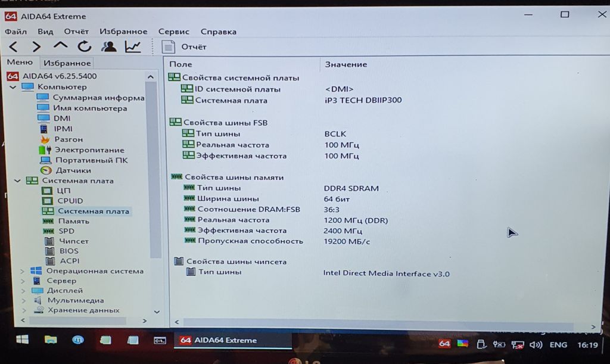This screenshot has height=364, width=610.
Task: Open File Explorer from the taskbar
Action: 51,340
